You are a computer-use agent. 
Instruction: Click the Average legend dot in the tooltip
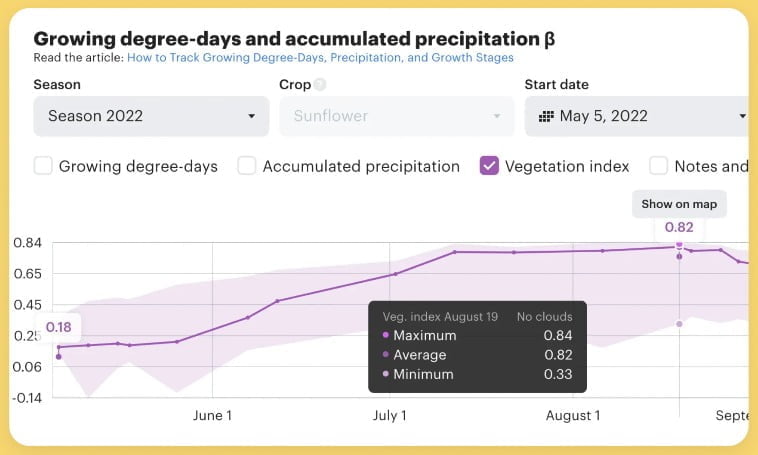[x=385, y=355]
